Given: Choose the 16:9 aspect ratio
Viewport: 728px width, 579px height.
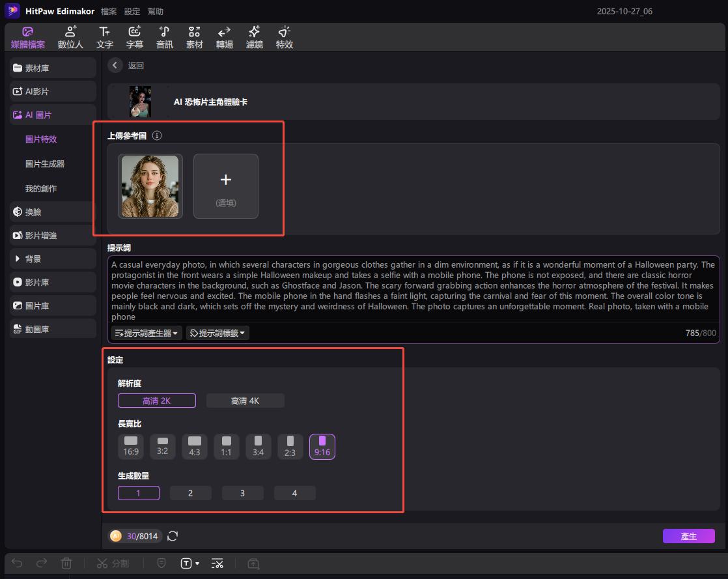Looking at the screenshot, I should (x=131, y=447).
